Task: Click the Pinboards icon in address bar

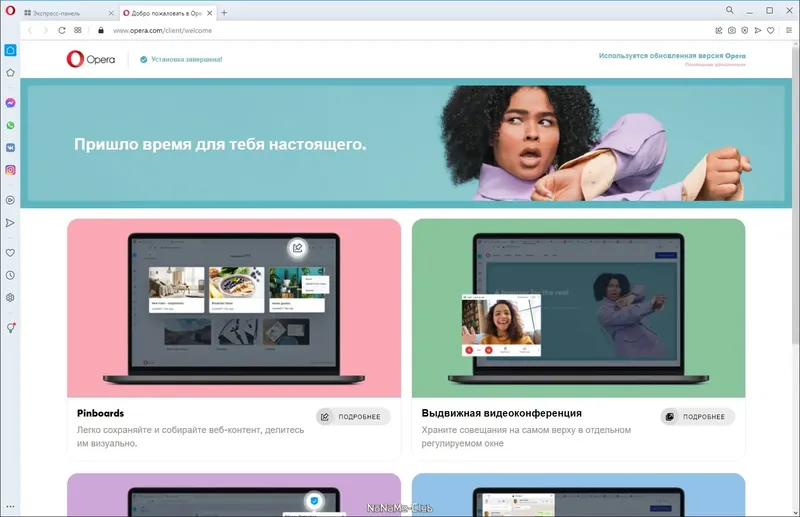Action: [x=719, y=31]
